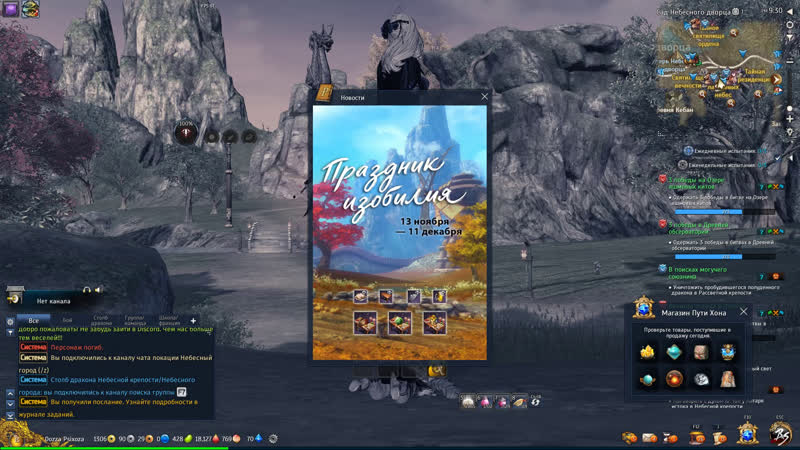Open the treasure chest F12 icon
The width and height of the screenshot is (800, 450).
click(696, 437)
